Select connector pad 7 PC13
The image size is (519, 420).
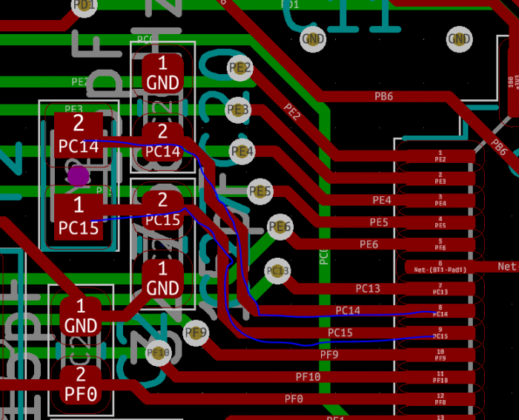(x=440, y=289)
